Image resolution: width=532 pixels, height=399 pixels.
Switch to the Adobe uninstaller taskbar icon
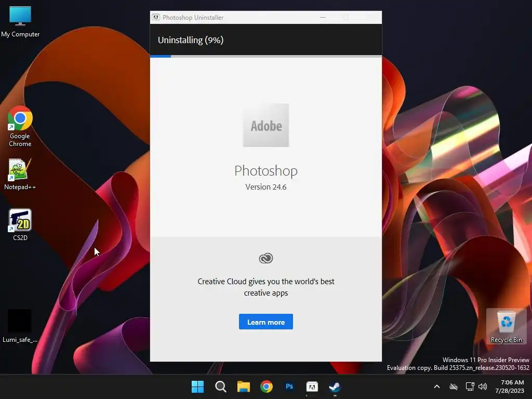point(312,387)
